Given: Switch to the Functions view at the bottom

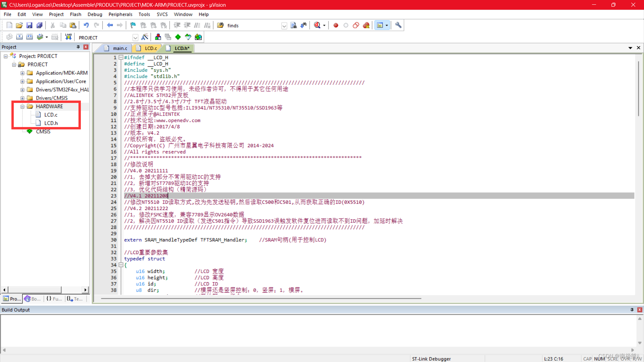Looking at the screenshot, I should (54, 299).
